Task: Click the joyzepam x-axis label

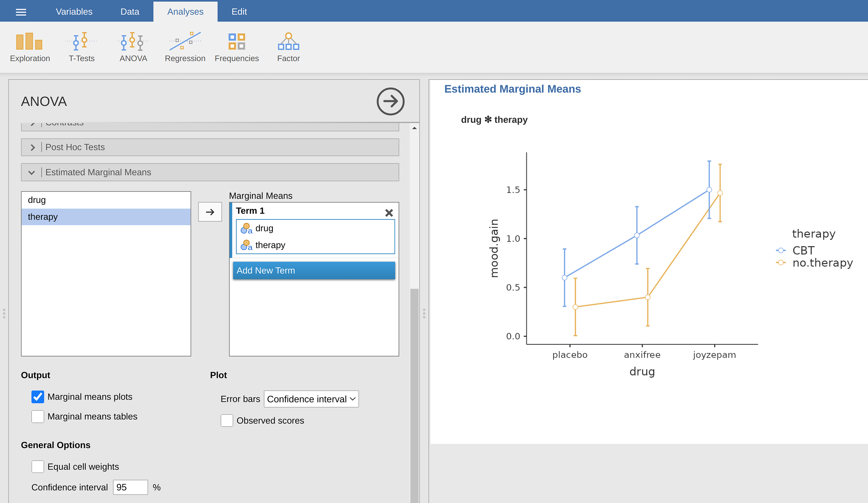Action: click(x=714, y=355)
